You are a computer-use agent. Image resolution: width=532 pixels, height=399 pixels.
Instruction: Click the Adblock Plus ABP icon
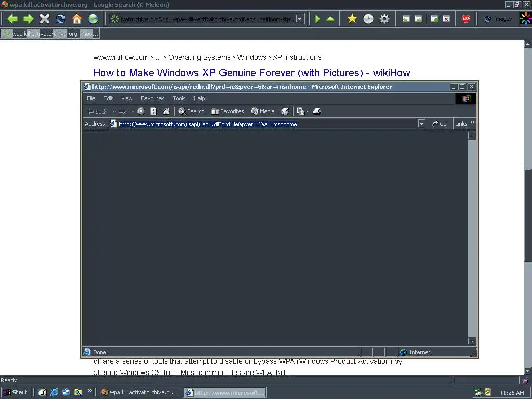(466, 19)
